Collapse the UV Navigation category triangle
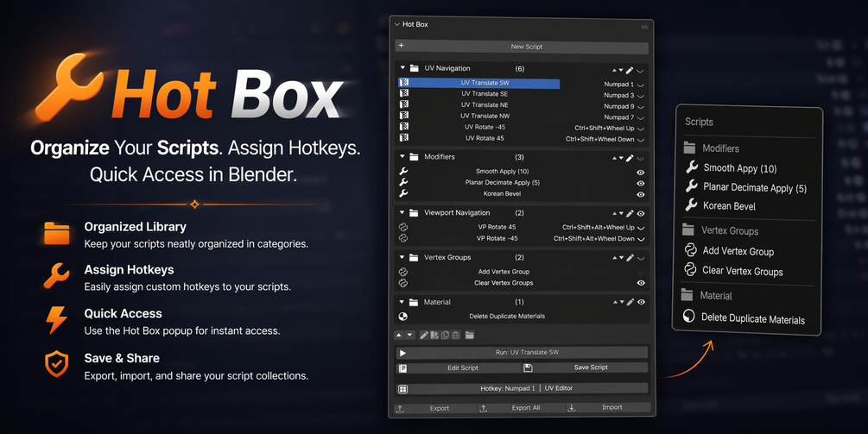 click(x=402, y=68)
